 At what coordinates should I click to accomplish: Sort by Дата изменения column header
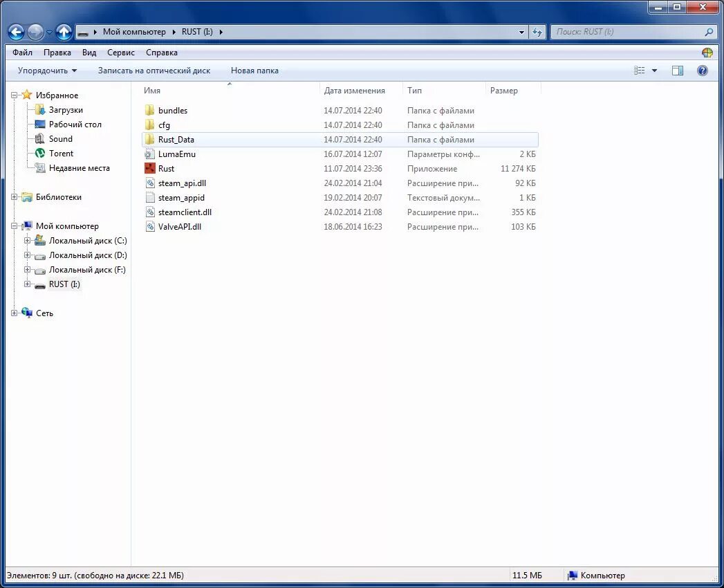point(354,91)
